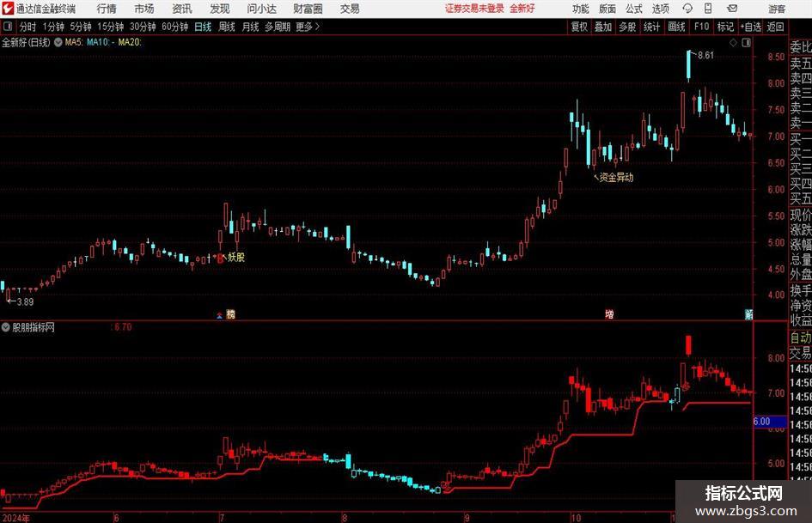
Task: Click the diamond icon at chart top right
Action: pyautogui.click(x=733, y=43)
